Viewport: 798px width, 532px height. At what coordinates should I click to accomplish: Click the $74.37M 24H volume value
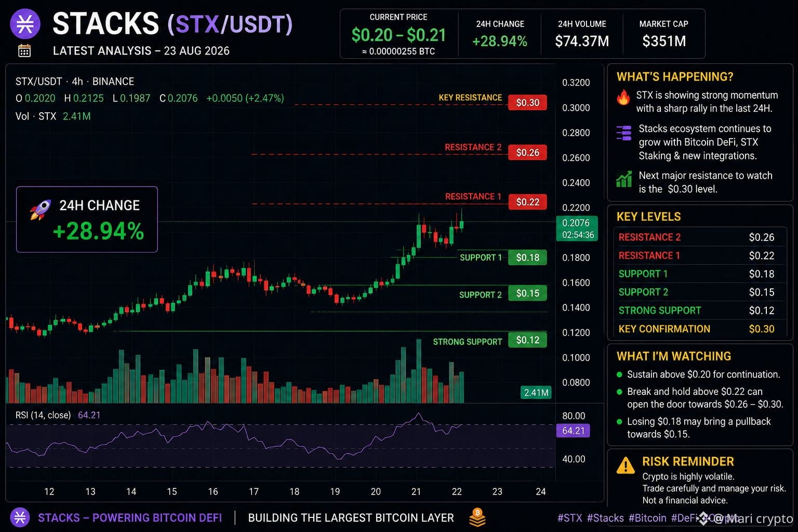pyautogui.click(x=582, y=41)
